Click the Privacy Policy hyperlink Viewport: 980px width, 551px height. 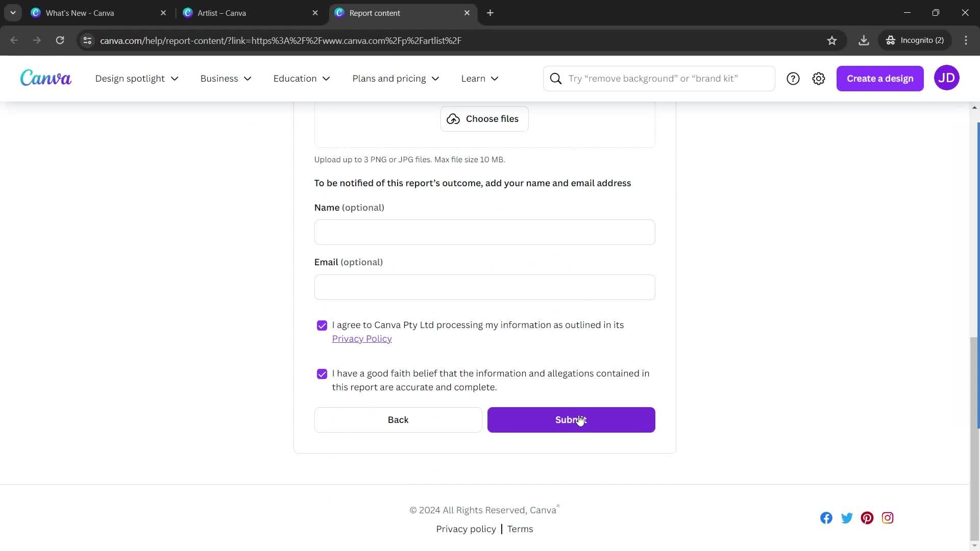[362, 338]
